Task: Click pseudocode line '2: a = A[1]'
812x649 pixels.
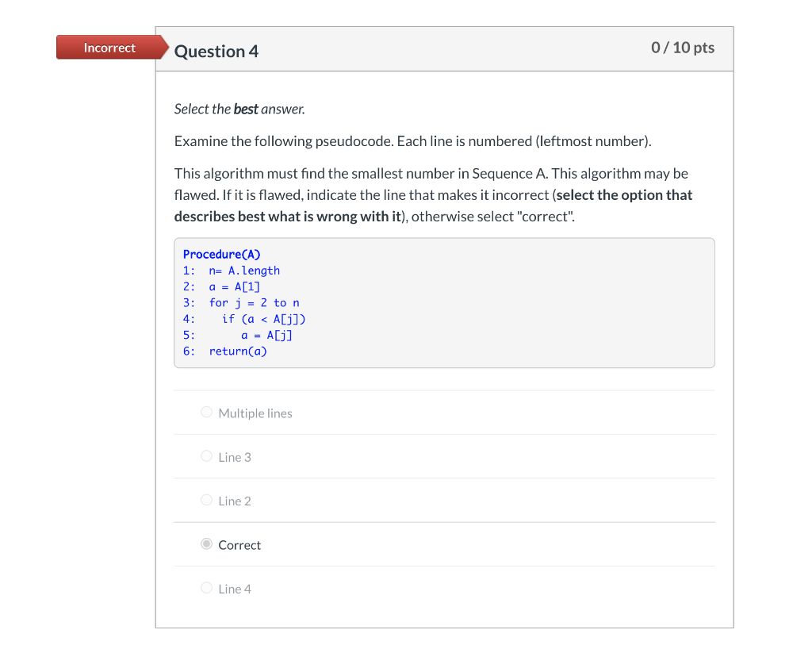Action: 222,286
